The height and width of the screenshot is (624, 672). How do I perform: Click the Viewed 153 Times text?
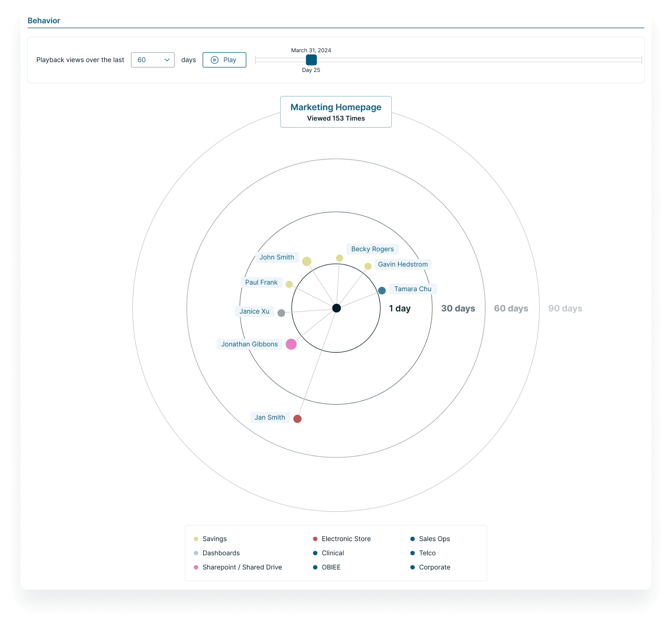[x=336, y=118]
